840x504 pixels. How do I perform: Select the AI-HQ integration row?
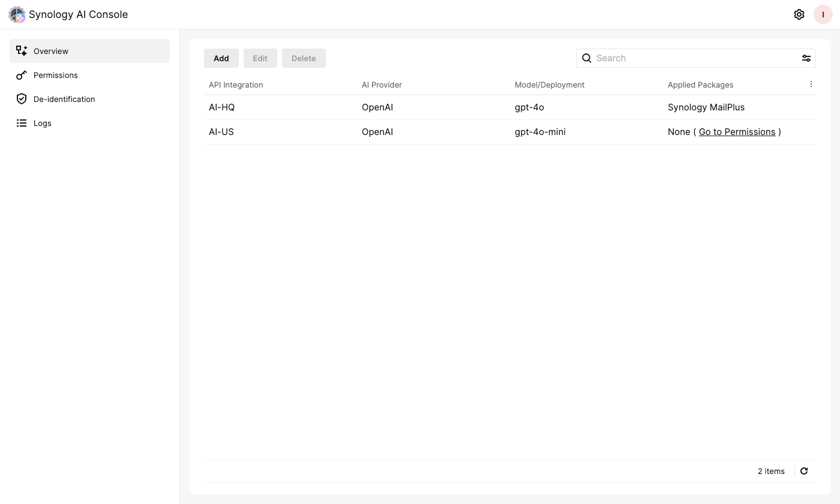(360, 107)
